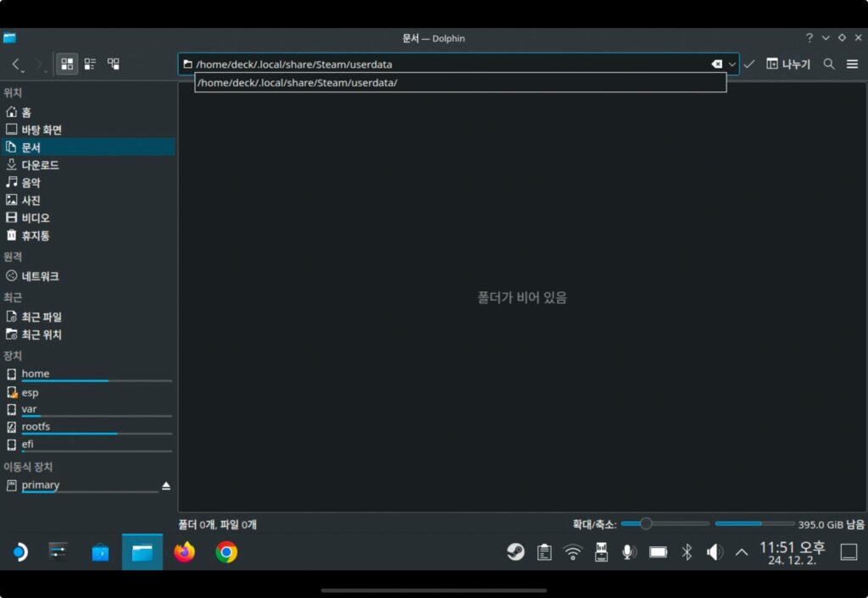Clear the location bar text

coord(717,64)
